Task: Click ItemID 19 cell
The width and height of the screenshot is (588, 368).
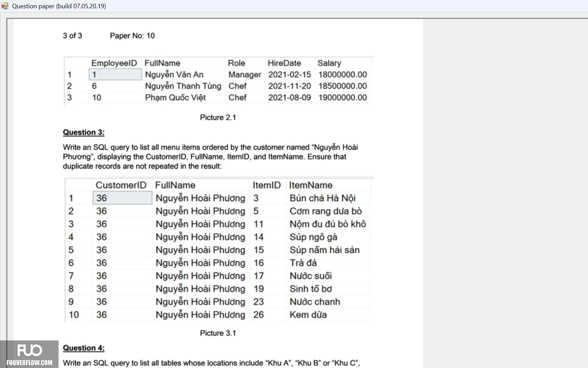Action: [259, 289]
